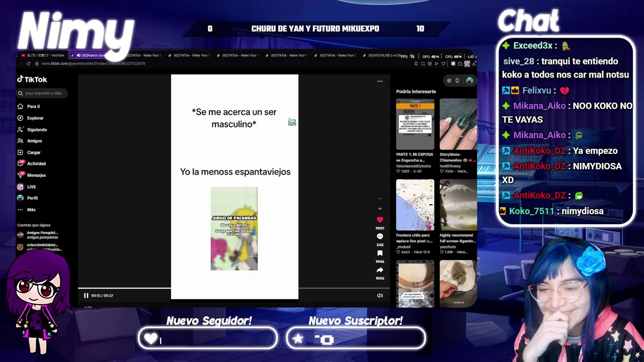644x362 pixels.
Task: Open yaesthete username
Action: (449, 247)
